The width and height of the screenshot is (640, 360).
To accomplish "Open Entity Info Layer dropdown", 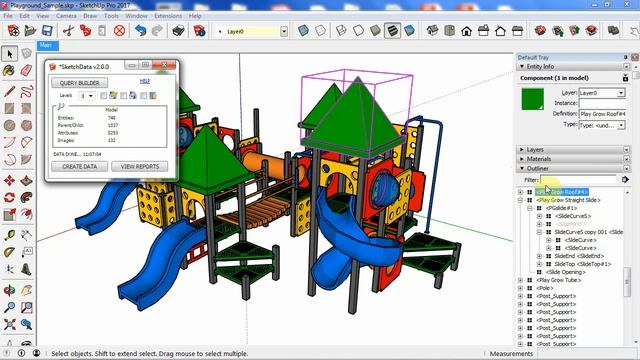I will tap(621, 93).
